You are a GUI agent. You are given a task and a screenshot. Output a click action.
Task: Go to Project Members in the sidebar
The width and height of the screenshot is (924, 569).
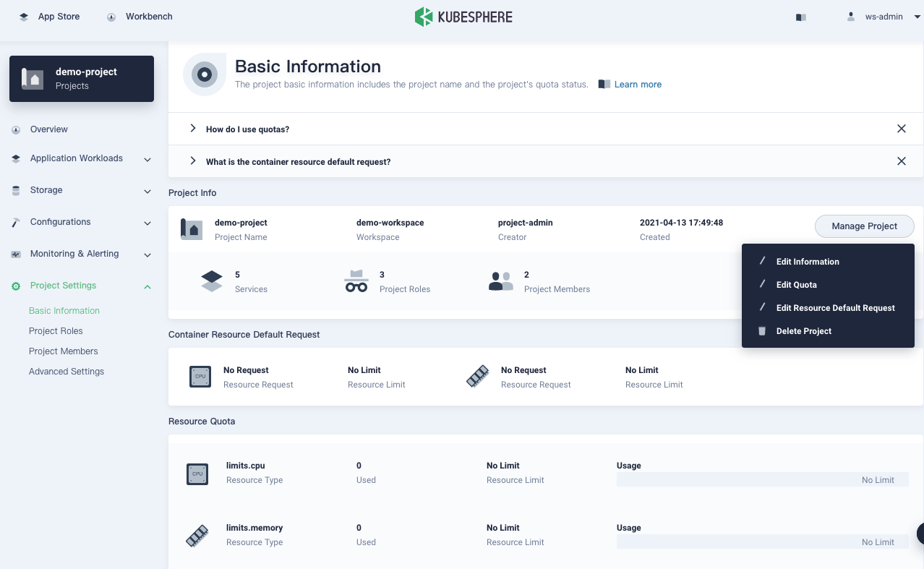tap(64, 351)
